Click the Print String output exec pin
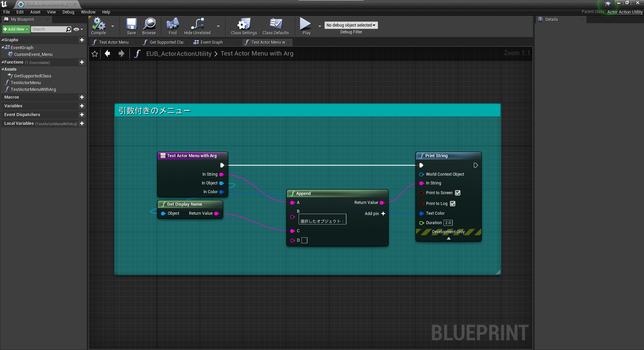Viewport: 644px width, 350px height. tap(476, 165)
